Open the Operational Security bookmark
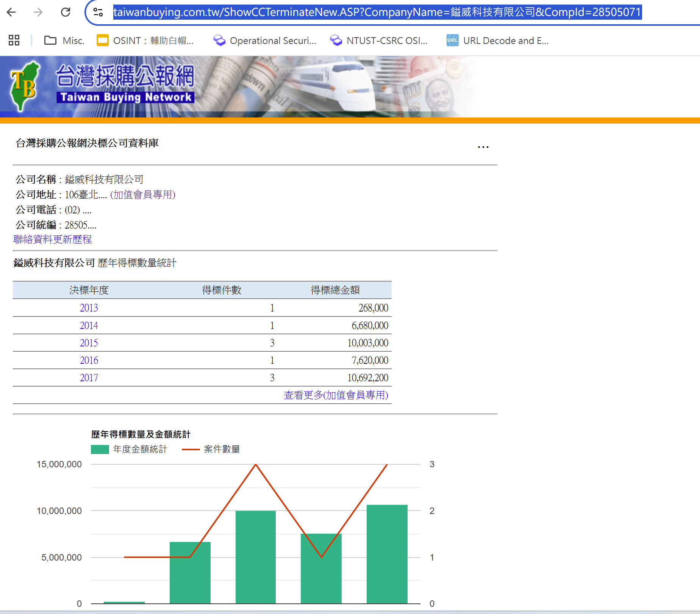This screenshot has width=700, height=614. coord(264,41)
